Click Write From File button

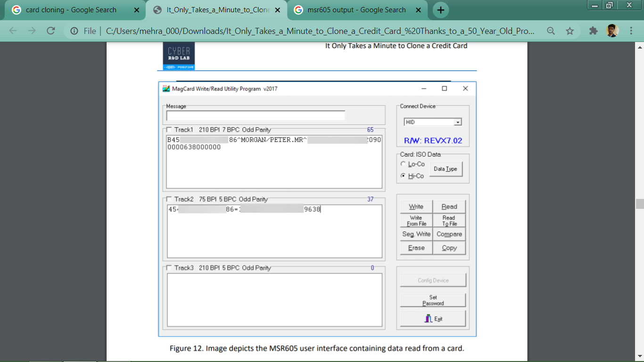[416, 221]
